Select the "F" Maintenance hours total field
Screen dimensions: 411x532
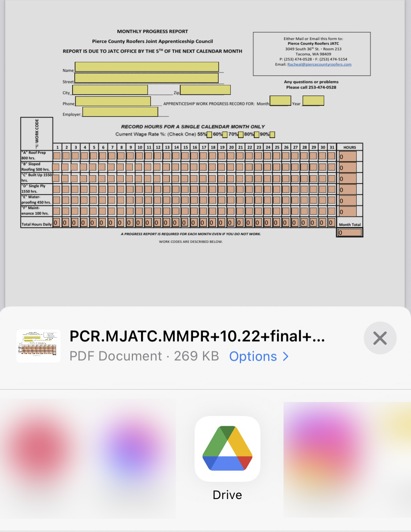pos(347,211)
